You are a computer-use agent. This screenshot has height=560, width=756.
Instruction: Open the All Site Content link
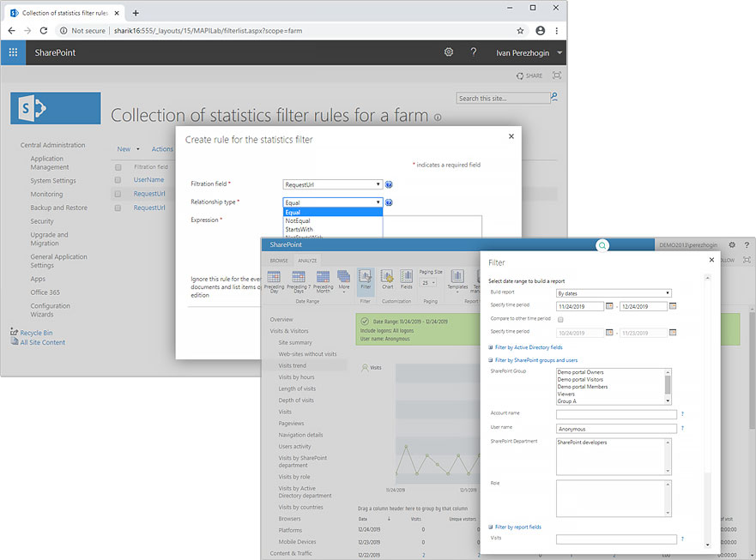(42, 342)
